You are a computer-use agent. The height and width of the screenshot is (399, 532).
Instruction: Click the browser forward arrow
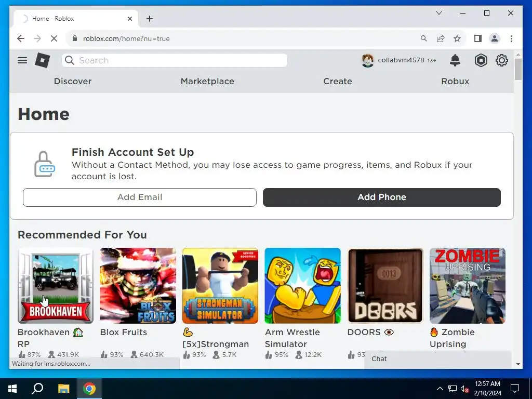(37, 38)
